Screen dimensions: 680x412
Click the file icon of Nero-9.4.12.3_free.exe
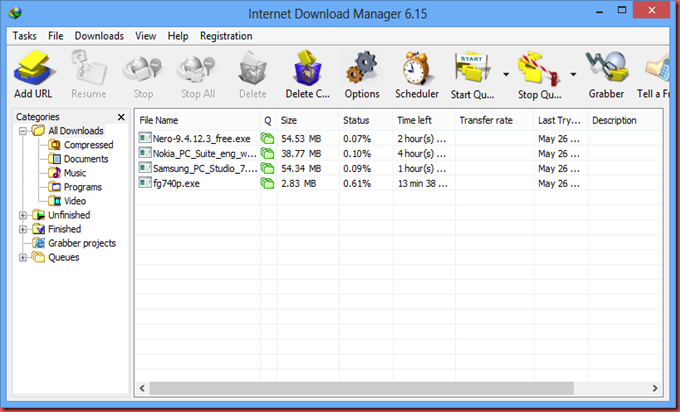click(x=145, y=138)
